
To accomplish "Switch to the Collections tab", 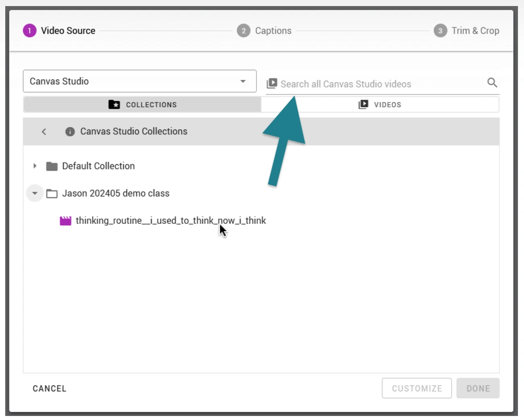I will point(142,104).
